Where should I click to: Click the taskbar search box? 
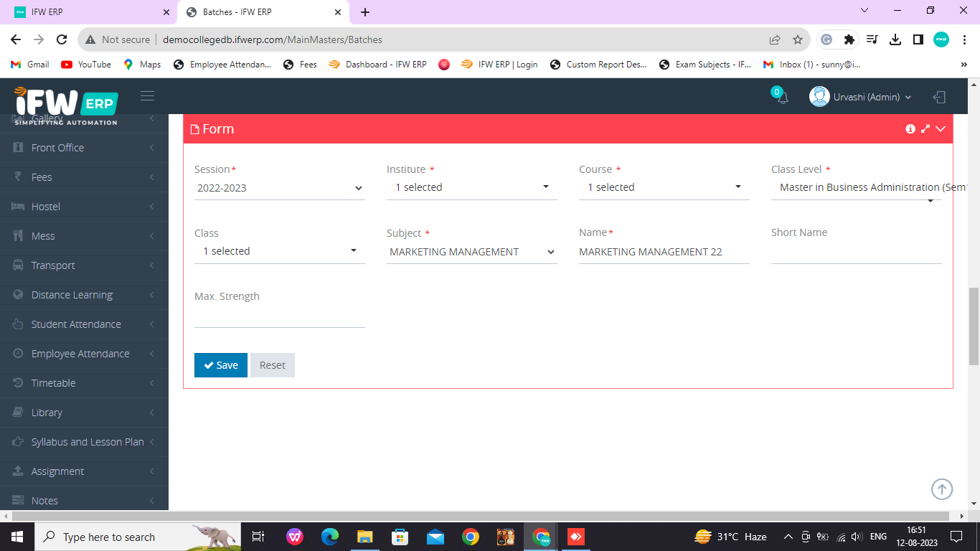pyautogui.click(x=138, y=537)
